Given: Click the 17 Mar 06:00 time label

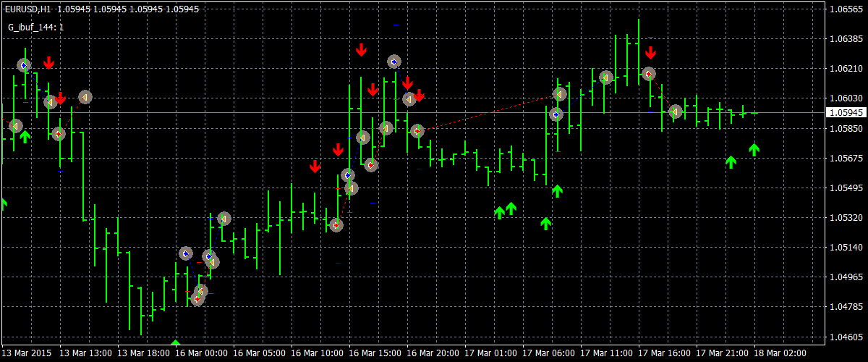Looking at the screenshot, I should tap(549, 353).
